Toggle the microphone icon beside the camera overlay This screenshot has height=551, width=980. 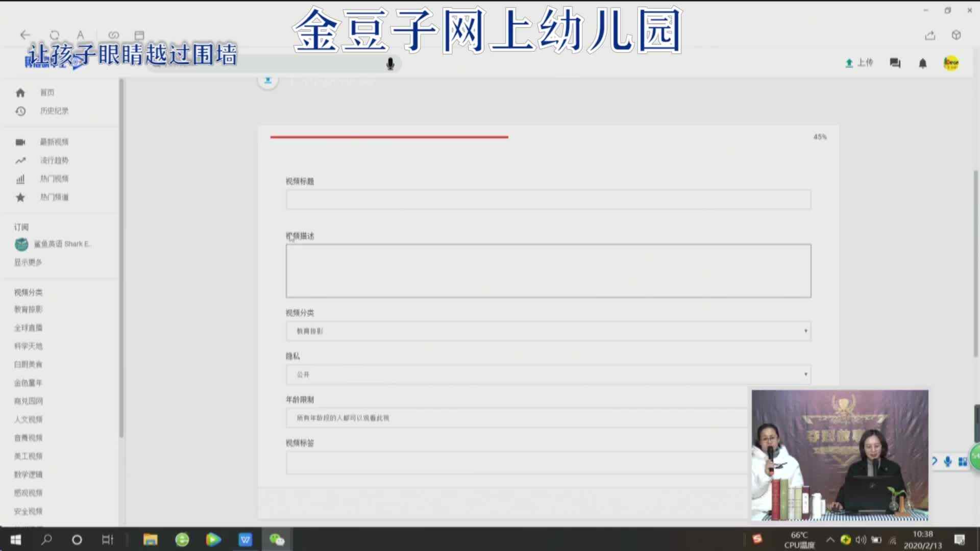click(x=947, y=461)
